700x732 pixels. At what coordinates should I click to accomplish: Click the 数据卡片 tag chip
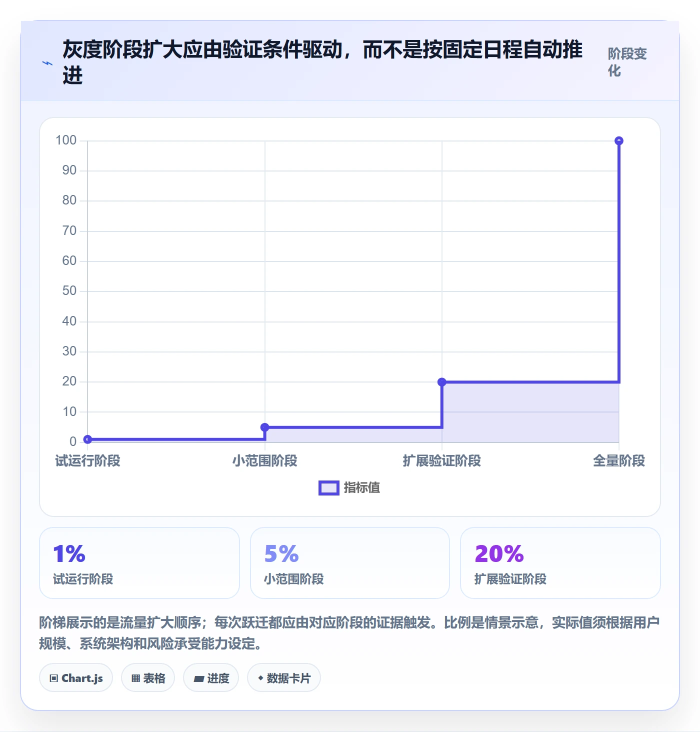[x=284, y=678]
